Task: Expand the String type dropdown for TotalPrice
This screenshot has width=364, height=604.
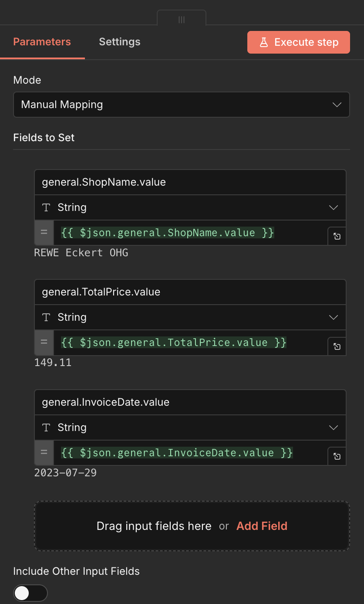Action: click(334, 317)
